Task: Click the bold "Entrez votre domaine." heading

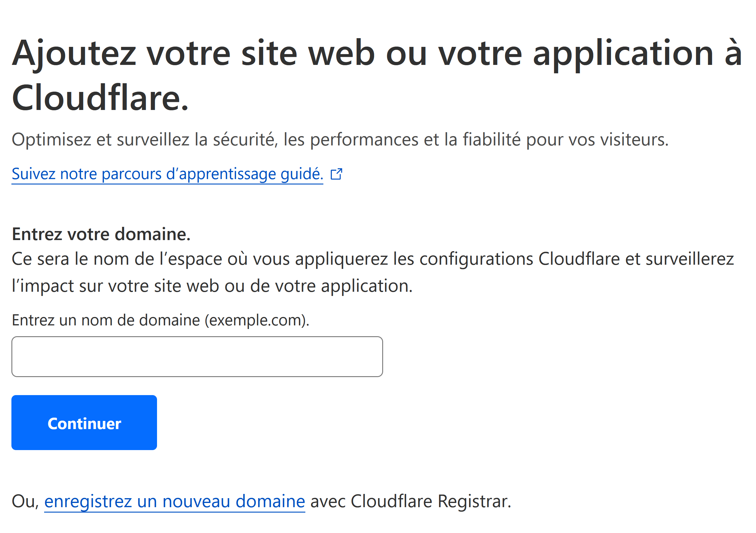Action: click(101, 234)
